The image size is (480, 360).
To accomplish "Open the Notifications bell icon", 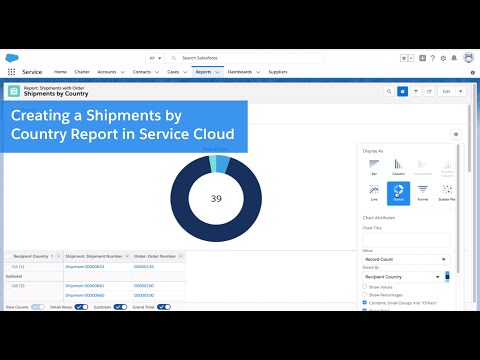I will tap(454, 58).
